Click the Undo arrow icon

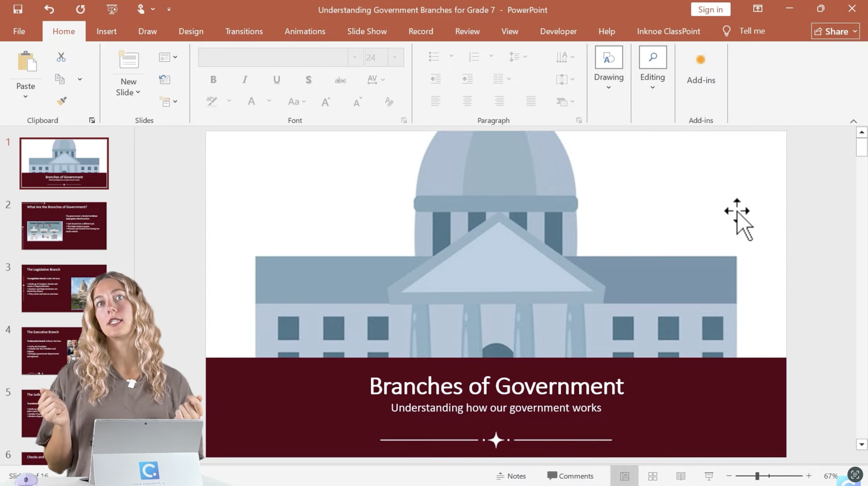click(x=49, y=9)
